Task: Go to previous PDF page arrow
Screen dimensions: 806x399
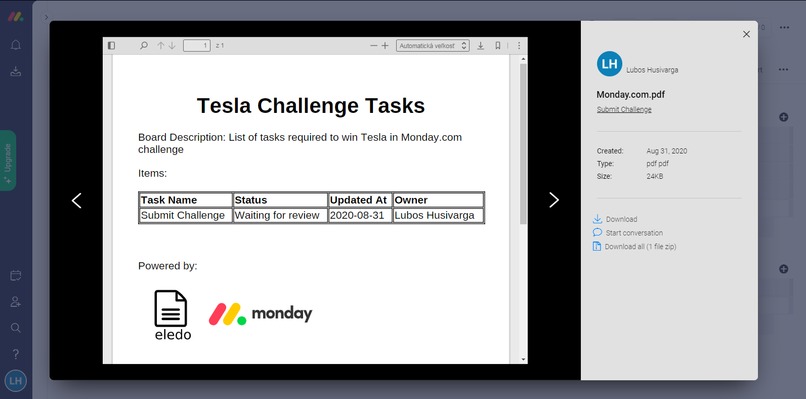Action: click(x=161, y=46)
